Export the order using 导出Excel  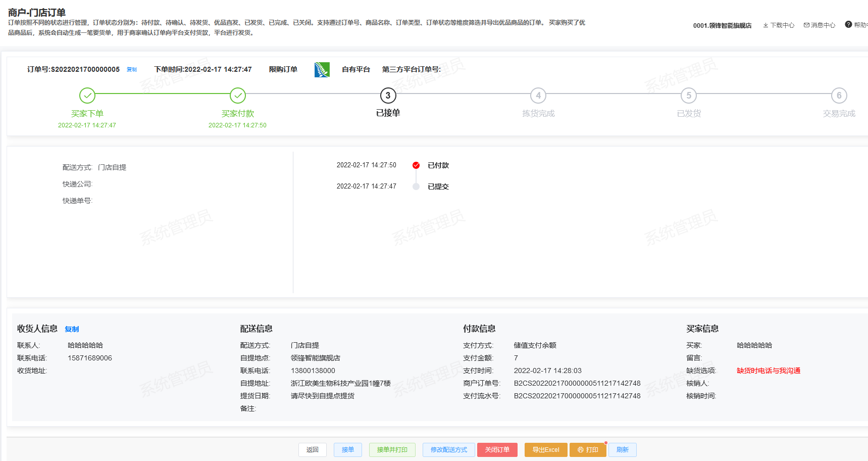546,450
